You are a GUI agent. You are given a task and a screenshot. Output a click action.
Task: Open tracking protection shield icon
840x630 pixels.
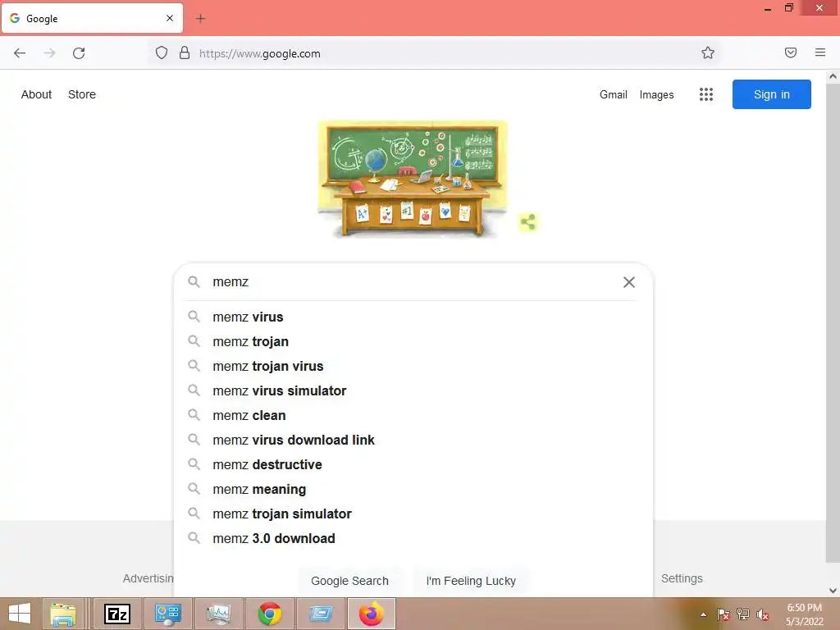tap(162, 53)
